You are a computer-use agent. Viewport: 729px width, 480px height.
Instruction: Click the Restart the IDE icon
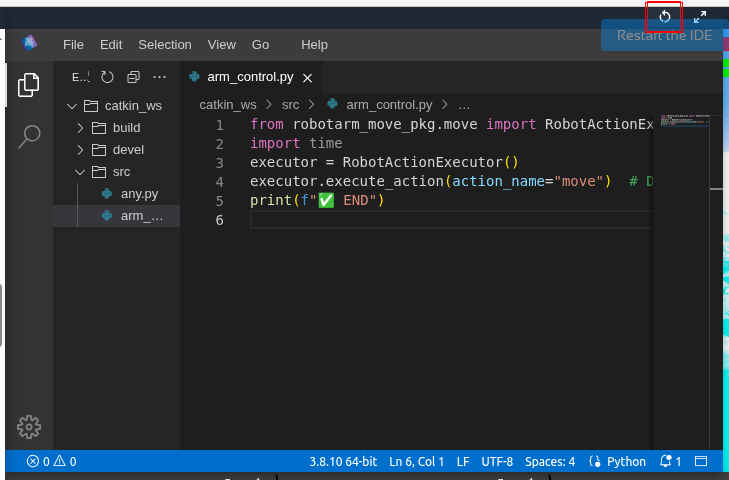664,17
